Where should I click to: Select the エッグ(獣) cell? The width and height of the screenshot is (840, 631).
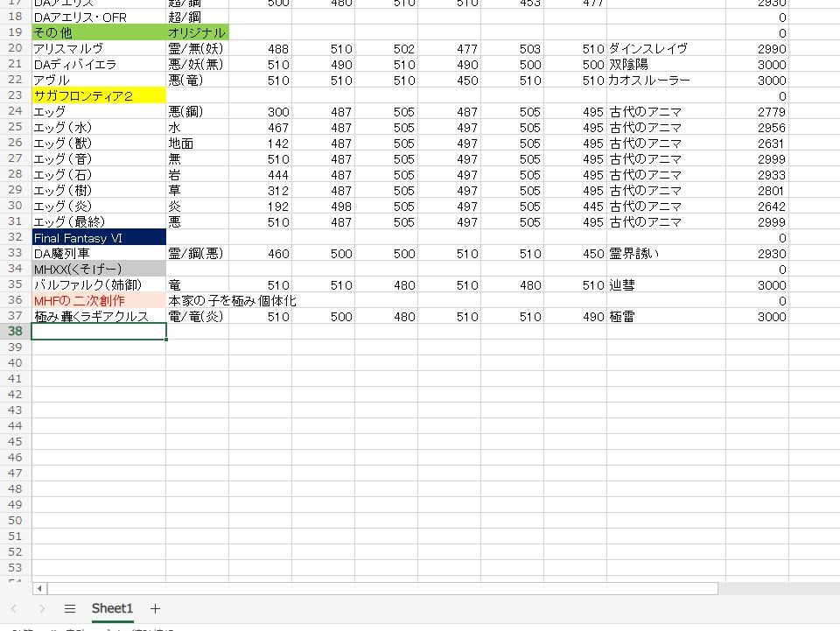(x=99, y=143)
